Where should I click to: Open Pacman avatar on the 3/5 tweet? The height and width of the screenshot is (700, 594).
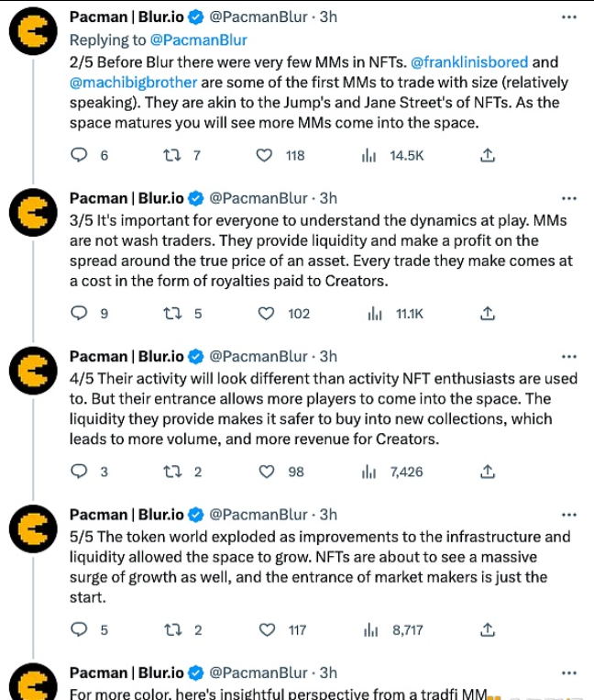(x=33, y=213)
